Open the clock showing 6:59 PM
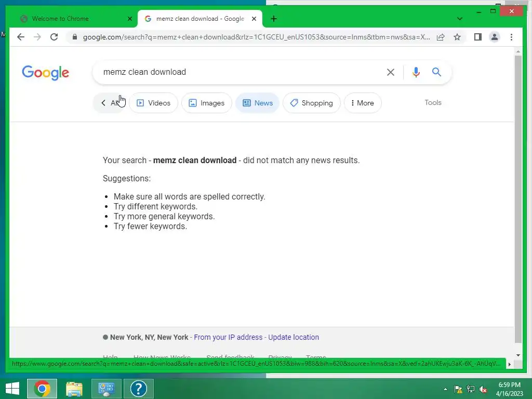 click(x=509, y=389)
